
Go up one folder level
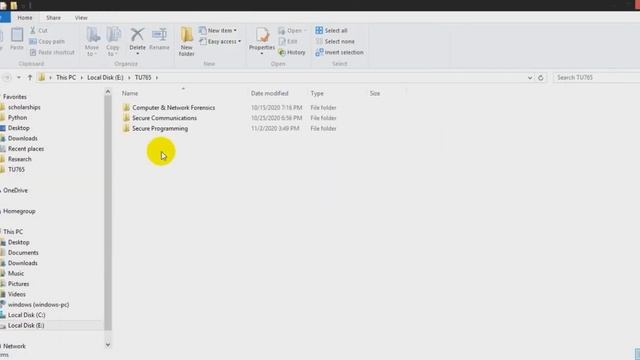coord(30,78)
